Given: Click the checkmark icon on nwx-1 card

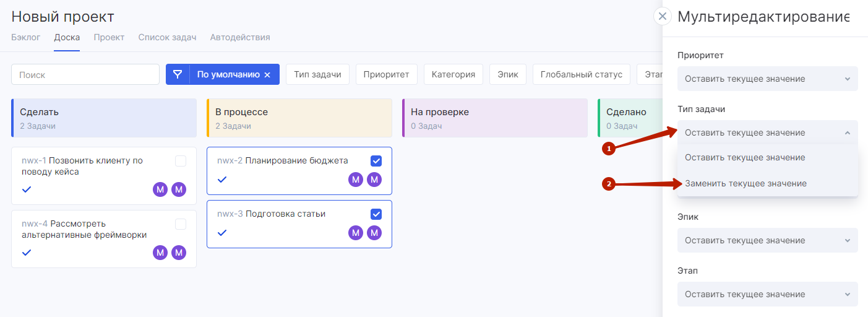Looking at the screenshot, I should click(x=27, y=189).
